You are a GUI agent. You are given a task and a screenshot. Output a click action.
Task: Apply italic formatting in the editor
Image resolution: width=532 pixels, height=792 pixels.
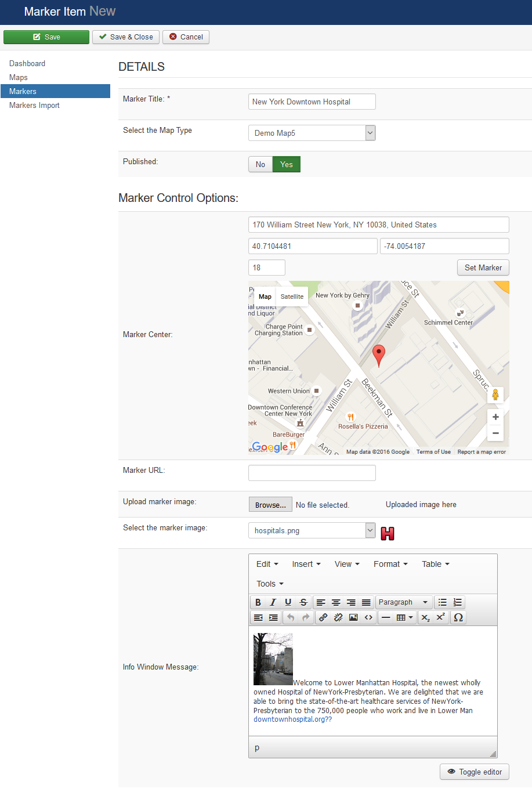pyautogui.click(x=273, y=602)
